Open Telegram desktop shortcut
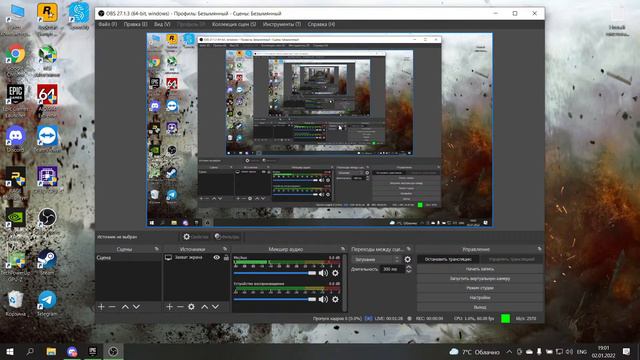Image resolution: width=640 pixels, height=360 pixels. click(47, 303)
